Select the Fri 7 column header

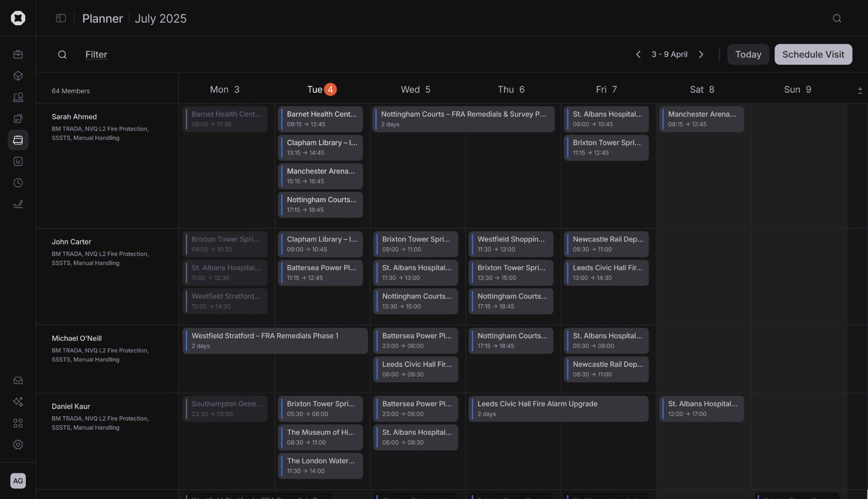[x=606, y=90]
